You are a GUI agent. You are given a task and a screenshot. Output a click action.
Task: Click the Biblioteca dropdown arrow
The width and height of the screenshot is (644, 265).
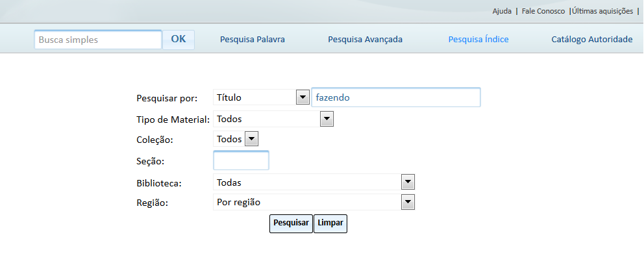pyautogui.click(x=408, y=183)
